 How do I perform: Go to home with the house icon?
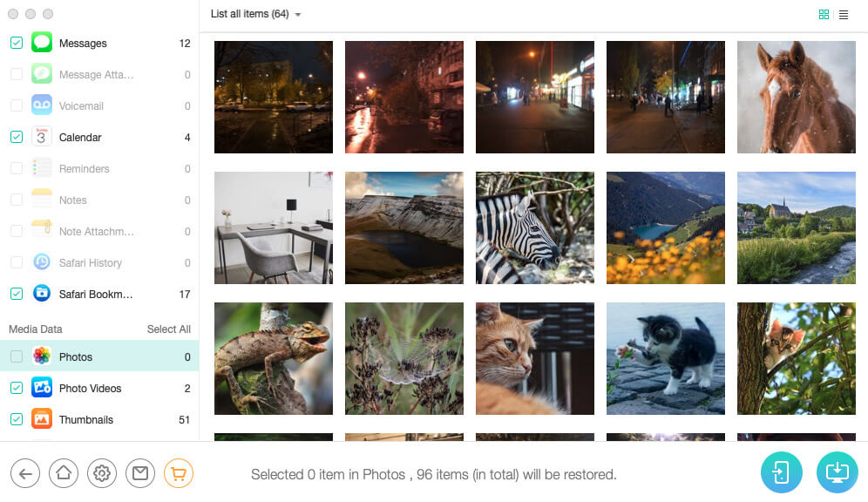coord(64,474)
